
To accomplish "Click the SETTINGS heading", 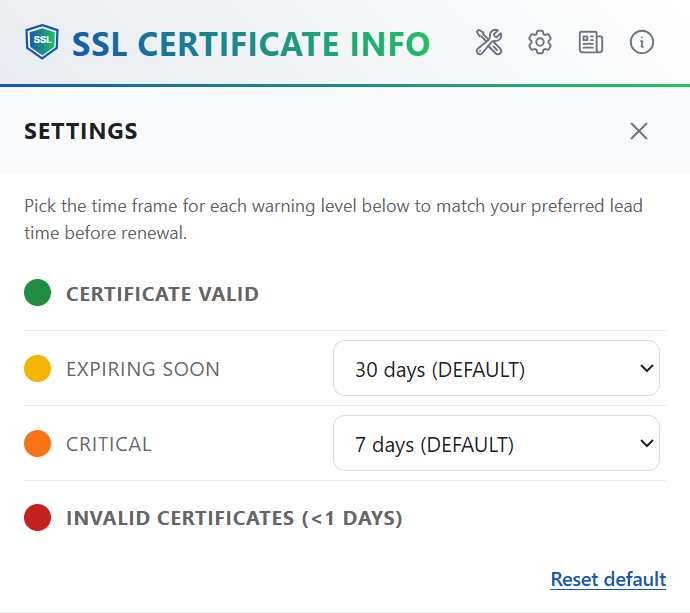I will 81,131.
